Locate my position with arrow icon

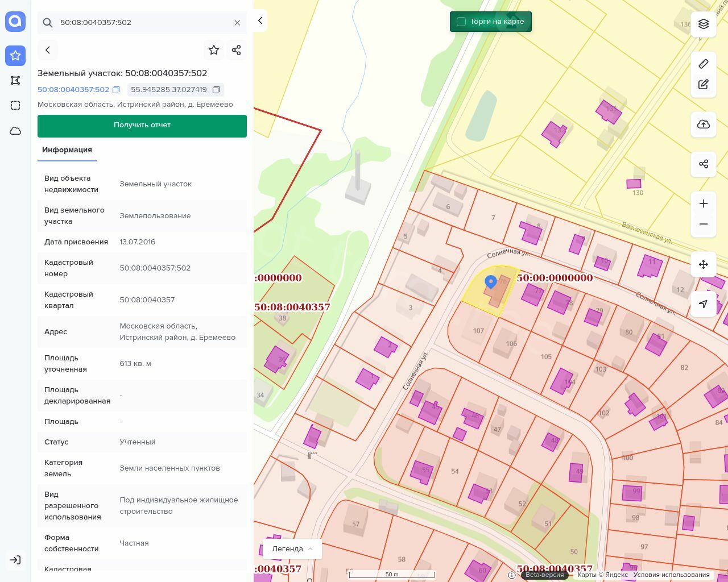(x=704, y=304)
